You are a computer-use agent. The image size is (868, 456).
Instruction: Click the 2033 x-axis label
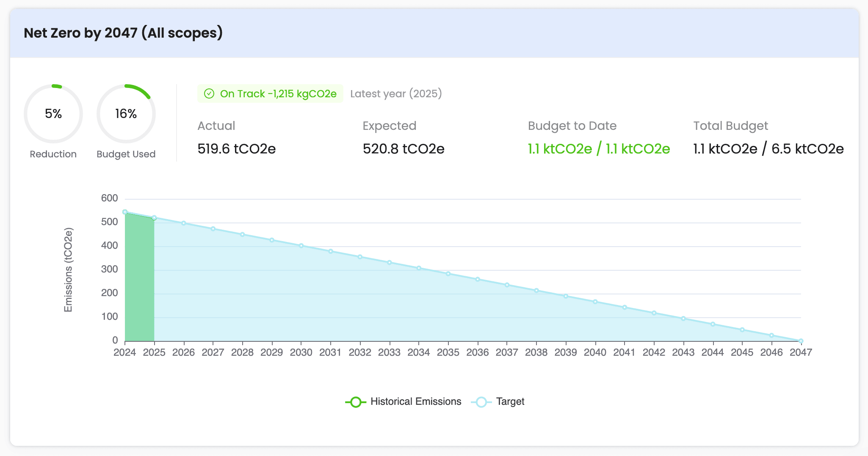(x=389, y=352)
